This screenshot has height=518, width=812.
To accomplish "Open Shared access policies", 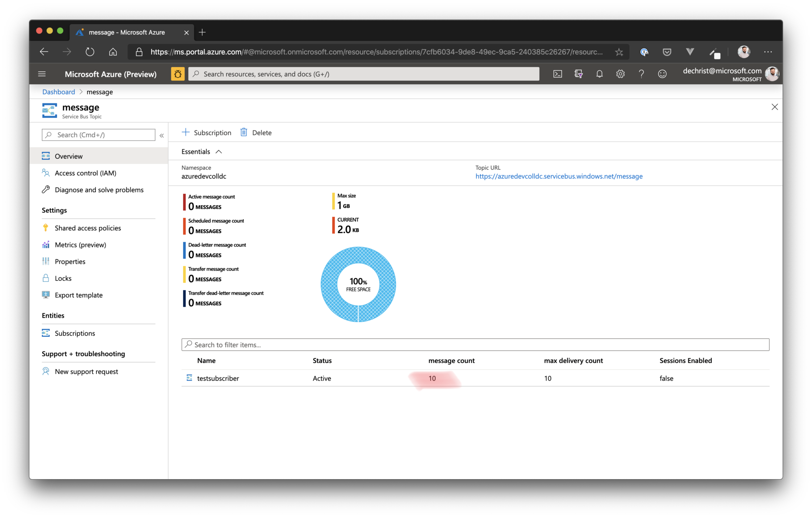I will click(88, 228).
